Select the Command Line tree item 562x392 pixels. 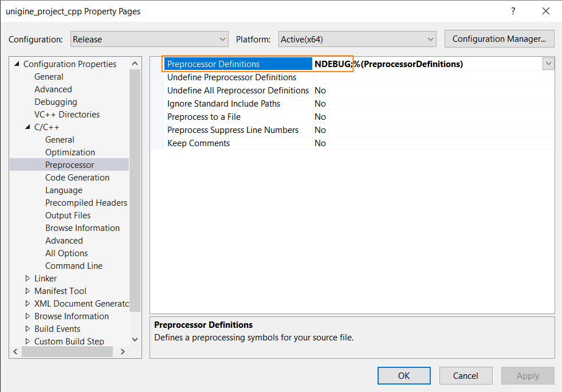[x=74, y=266]
